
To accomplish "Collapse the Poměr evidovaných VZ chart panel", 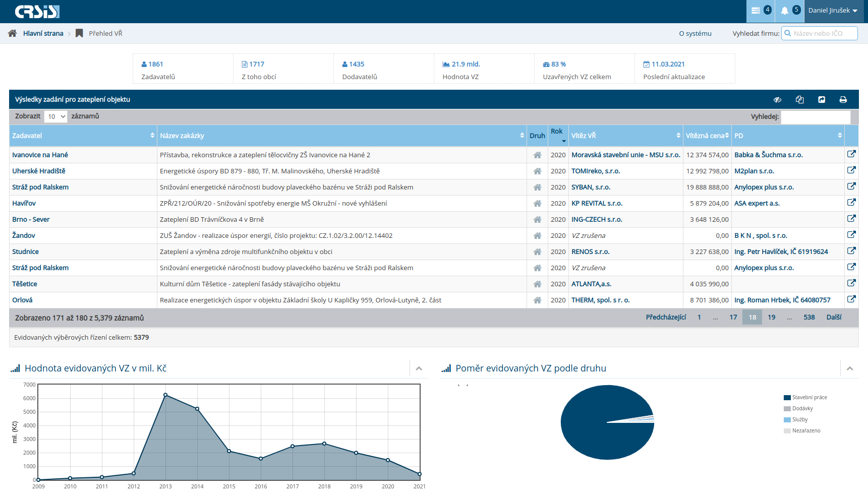I will click(x=850, y=368).
